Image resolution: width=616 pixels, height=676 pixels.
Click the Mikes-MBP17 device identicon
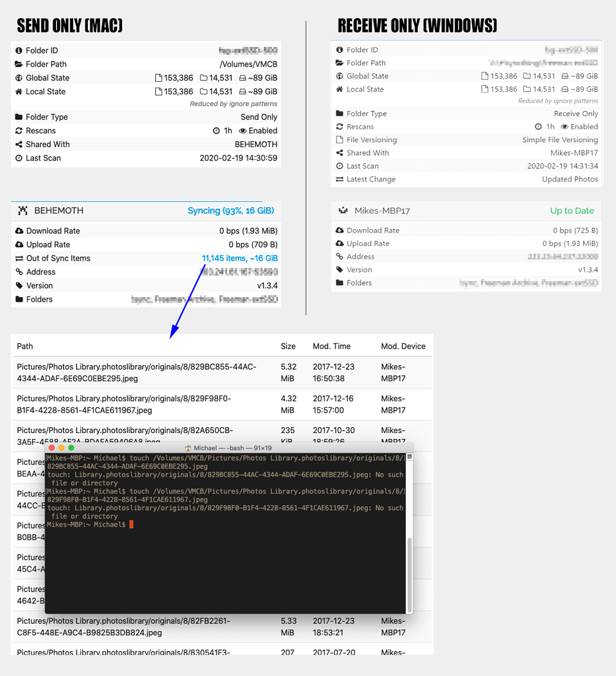coord(343,211)
